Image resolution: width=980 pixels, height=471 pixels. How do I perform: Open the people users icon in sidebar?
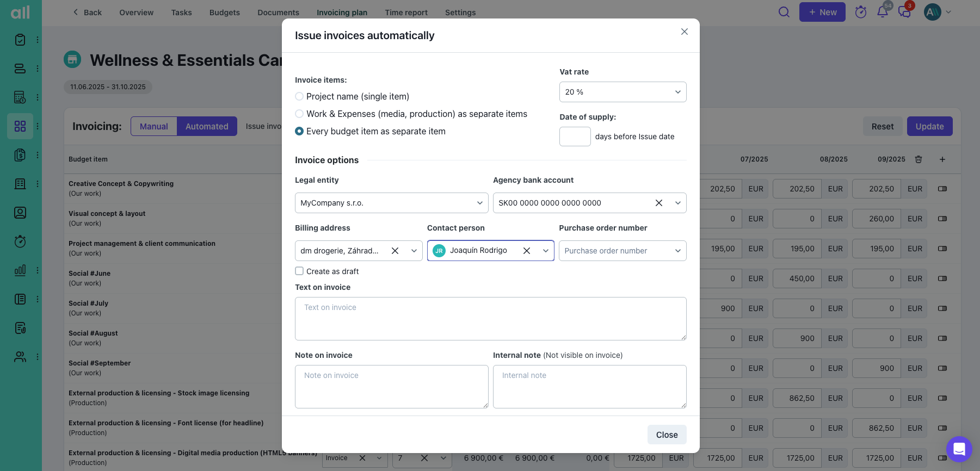coord(20,357)
